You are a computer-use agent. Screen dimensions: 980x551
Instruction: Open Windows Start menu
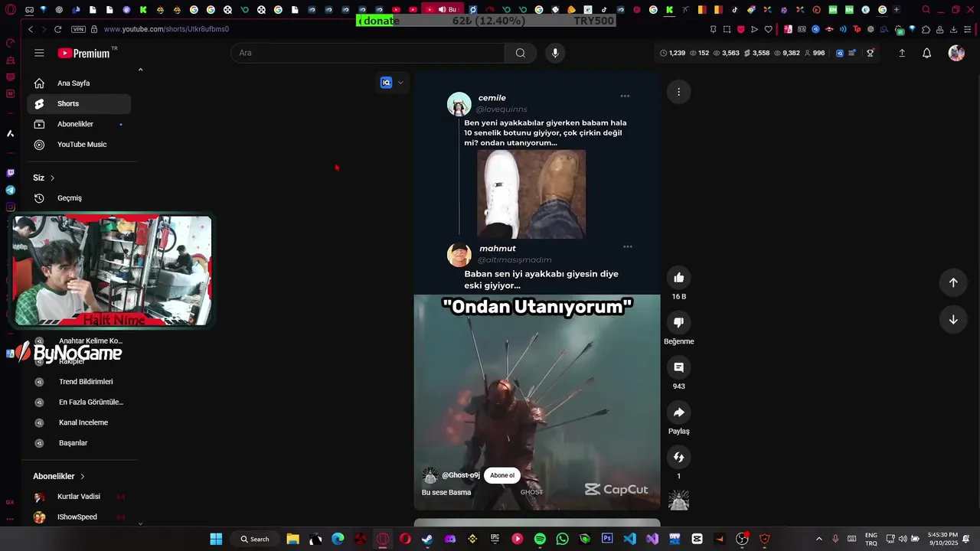tap(216, 539)
